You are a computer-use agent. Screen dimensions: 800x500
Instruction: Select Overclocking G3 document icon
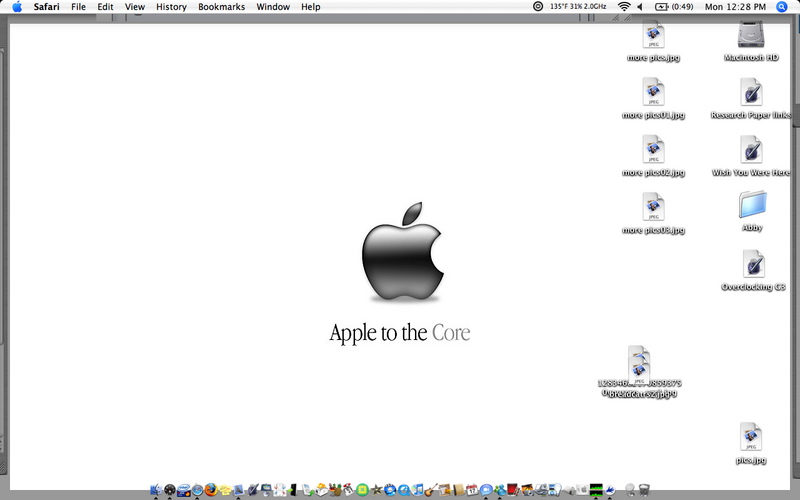click(x=753, y=264)
